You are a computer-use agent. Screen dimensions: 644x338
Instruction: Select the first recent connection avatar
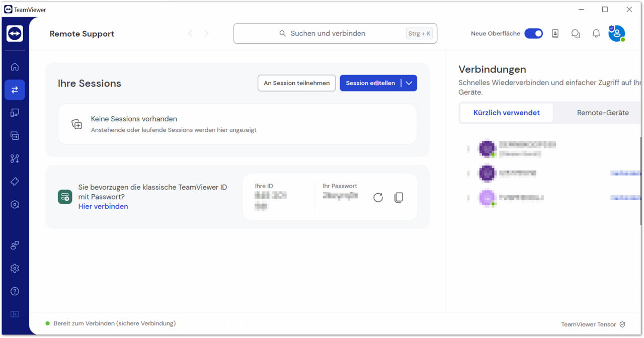(487, 148)
